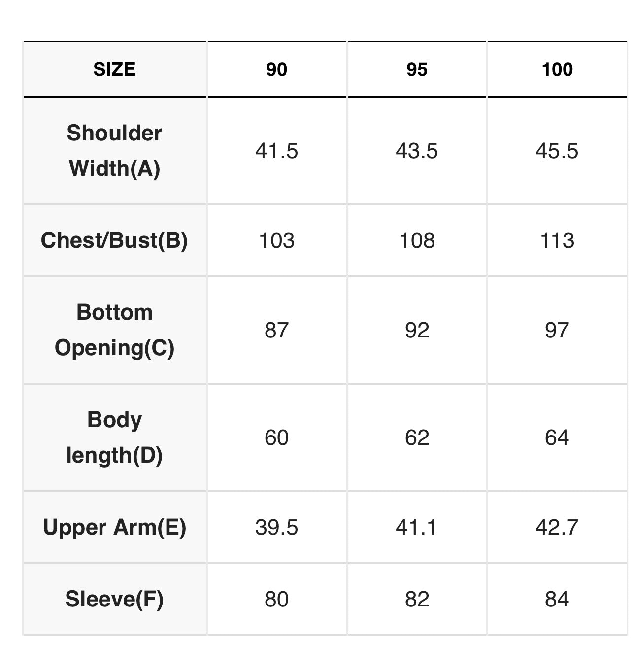Select the Upper Arm(E) row label

click(x=114, y=527)
